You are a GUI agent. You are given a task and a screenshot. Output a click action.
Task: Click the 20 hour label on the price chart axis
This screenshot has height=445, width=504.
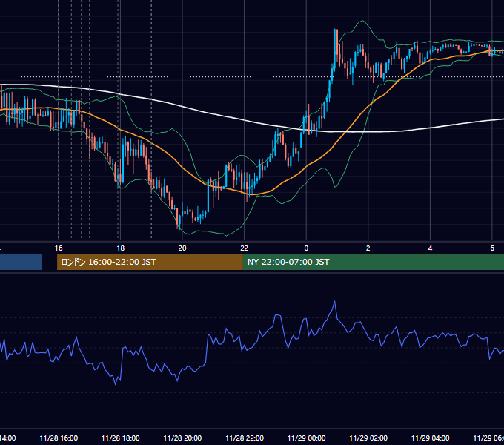point(182,248)
